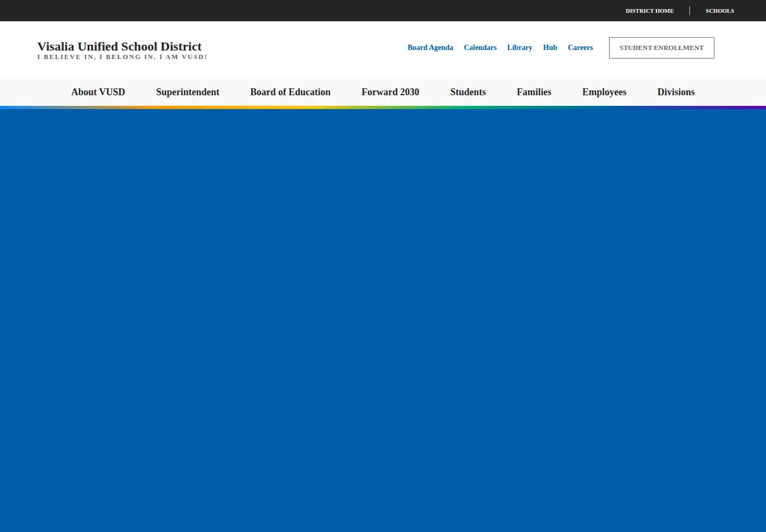Viewport: 766px width, 532px height.
Task: Open the District Home link
Action: [x=650, y=11]
